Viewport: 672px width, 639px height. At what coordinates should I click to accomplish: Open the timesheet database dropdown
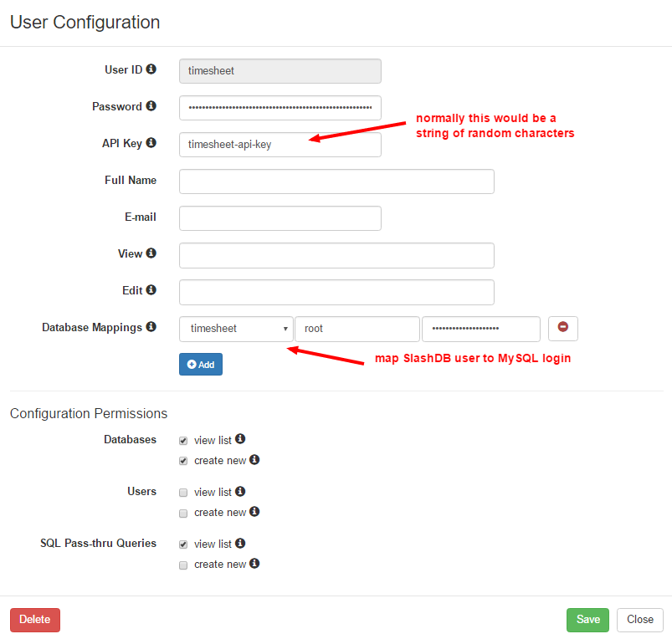point(236,329)
